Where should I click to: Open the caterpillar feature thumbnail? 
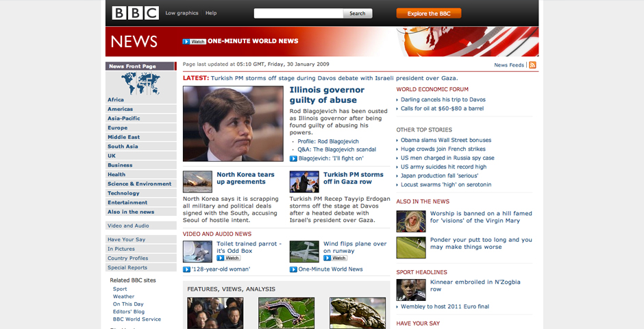[286, 313]
